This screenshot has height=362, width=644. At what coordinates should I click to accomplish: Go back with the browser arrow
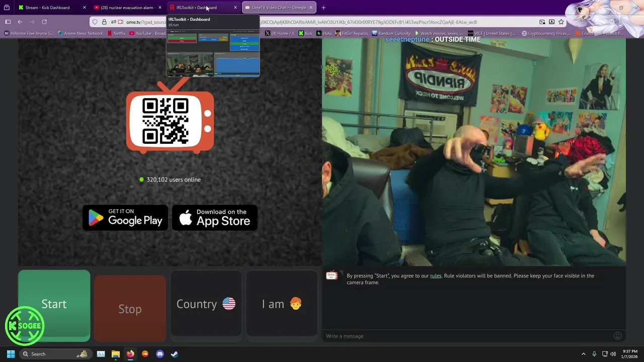click(20, 22)
